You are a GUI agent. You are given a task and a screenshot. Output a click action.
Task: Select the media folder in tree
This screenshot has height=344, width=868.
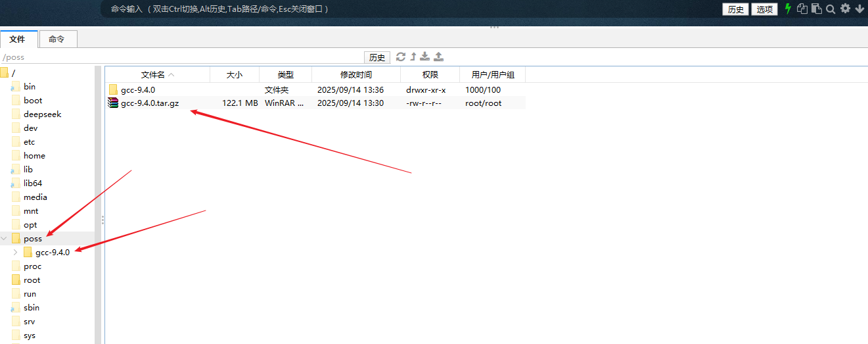(35, 197)
